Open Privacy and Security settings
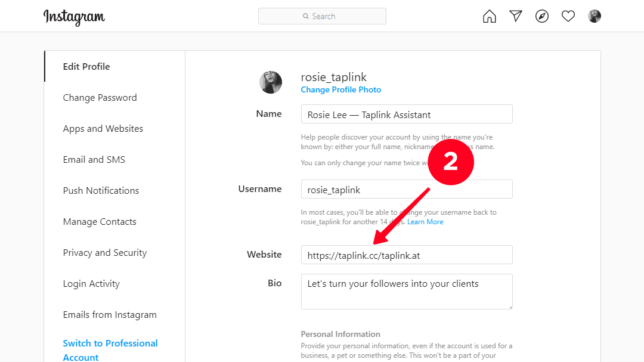 [x=105, y=253]
